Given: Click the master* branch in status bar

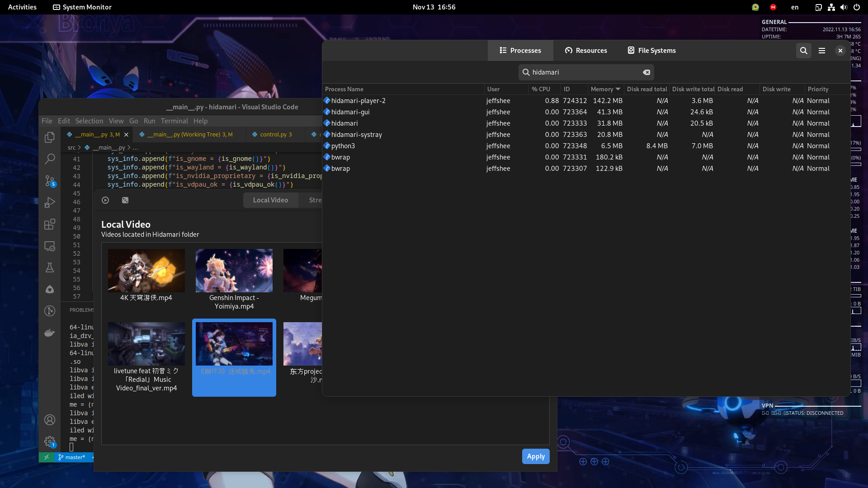Looking at the screenshot, I should point(72,457).
